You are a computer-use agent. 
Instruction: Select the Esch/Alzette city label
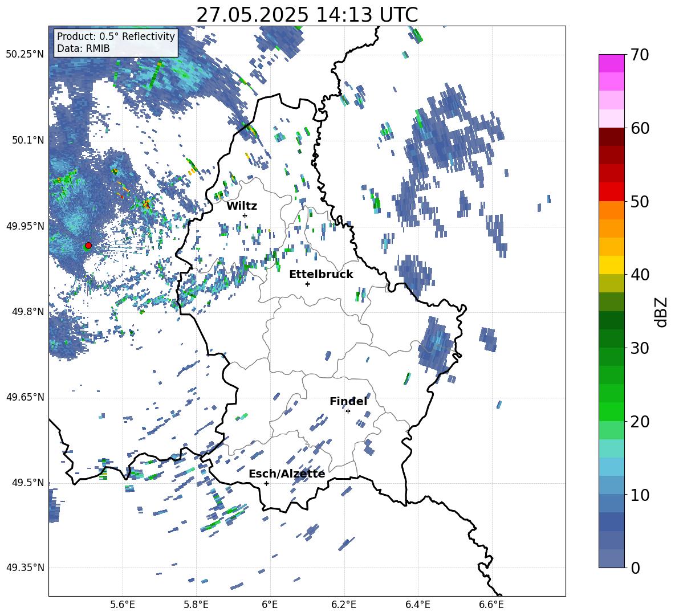click(x=287, y=474)
